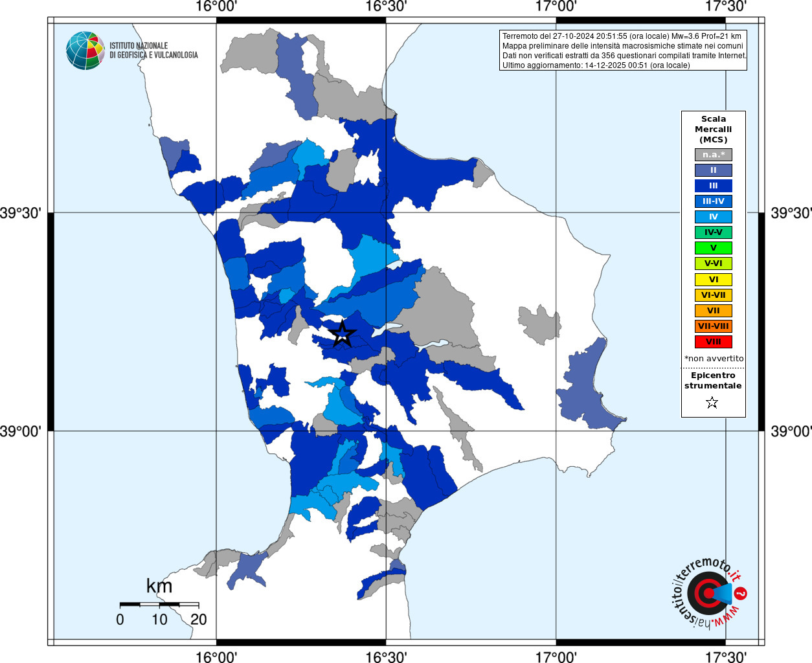812x663 pixels.
Task: Click the 'km' scale bar label
Action: (159, 586)
